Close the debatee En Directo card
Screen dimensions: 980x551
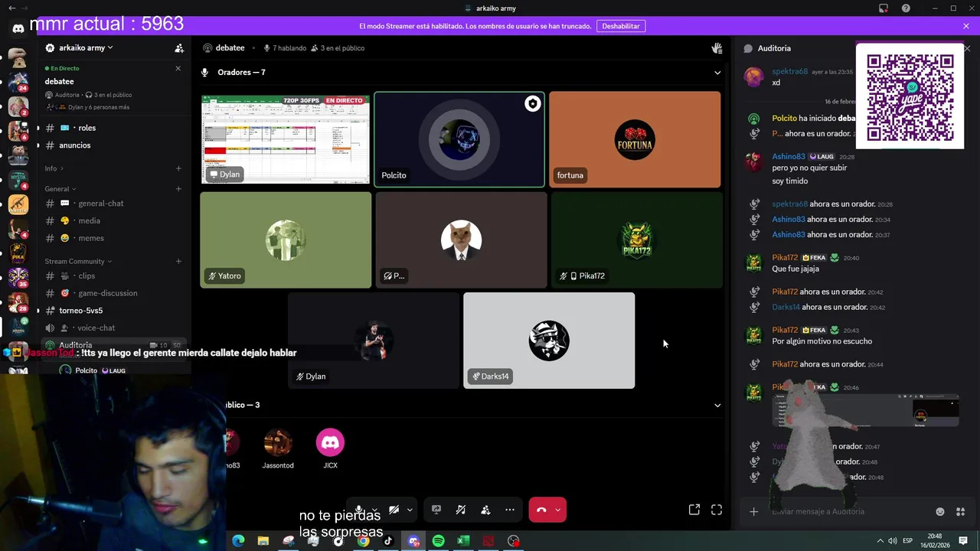178,68
